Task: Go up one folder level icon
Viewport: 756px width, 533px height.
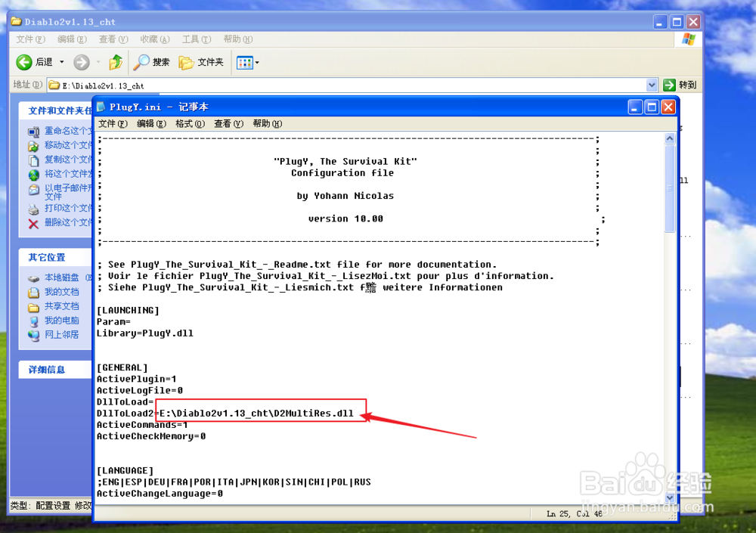Action: point(116,62)
